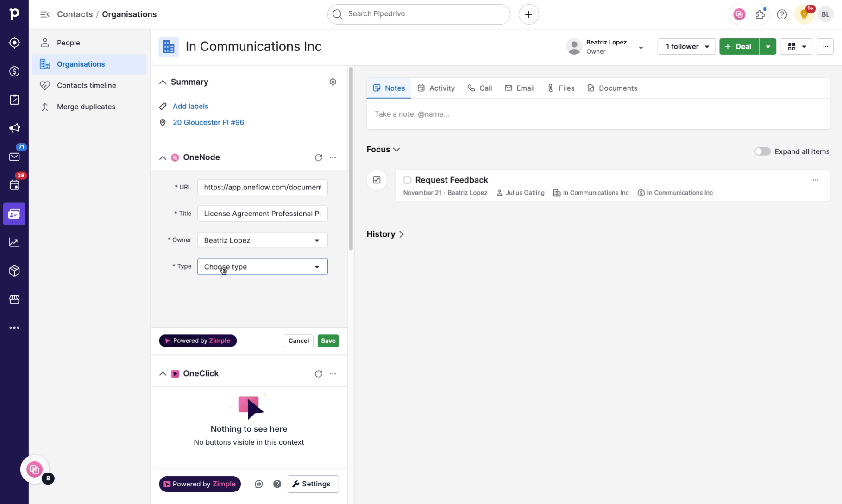This screenshot has height=504, width=842.
Task: Click Save in the OneNode form
Action: [x=328, y=341]
